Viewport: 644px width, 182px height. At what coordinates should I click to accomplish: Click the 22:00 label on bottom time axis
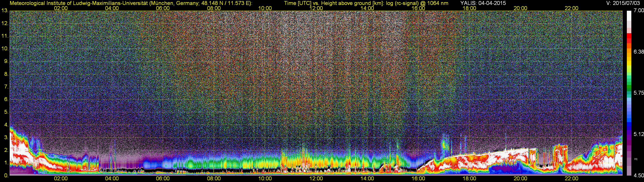click(571, 179)
